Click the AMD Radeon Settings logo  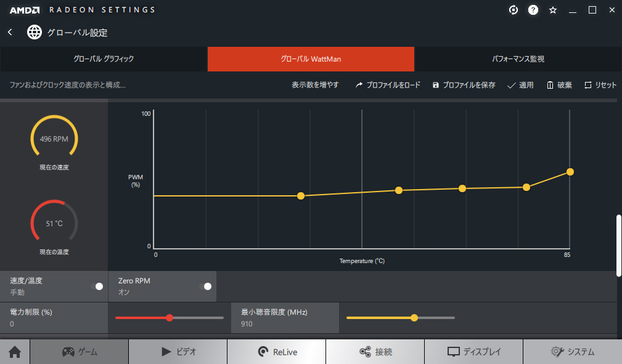pyautogui.click(x=82, y=10)
